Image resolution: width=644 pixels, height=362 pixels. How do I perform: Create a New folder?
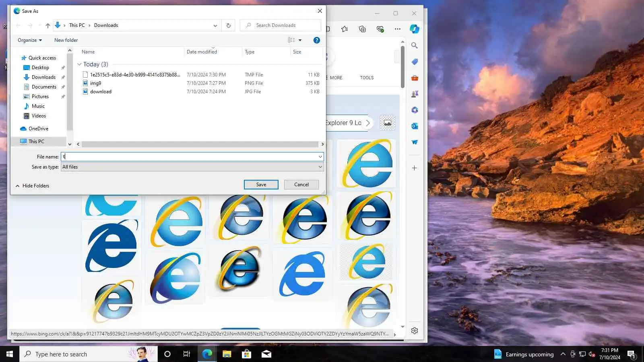(x=66, y=40)
